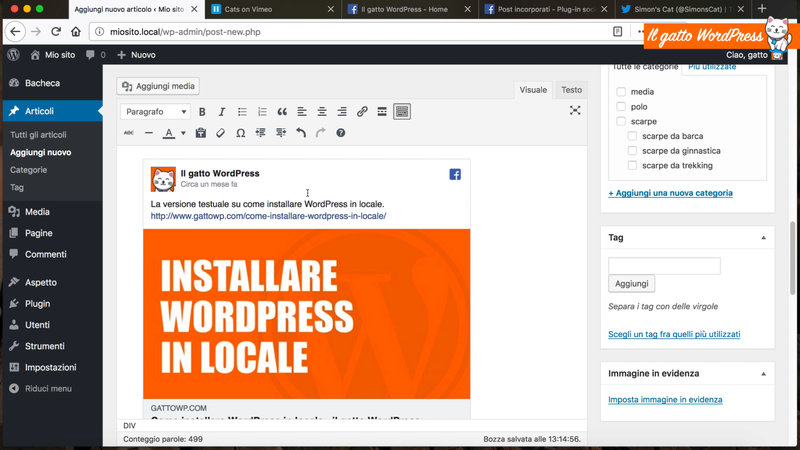Screen dimensions: 800x450
Task: Open the Categorie submenu item
Action: tap(29, 170)
